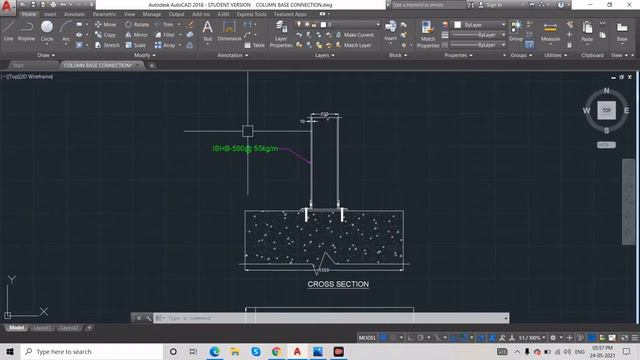Click the Erase tool in Modify panel
The width and height of the screenshot is (640, 360).
click(x=190, y=24)
